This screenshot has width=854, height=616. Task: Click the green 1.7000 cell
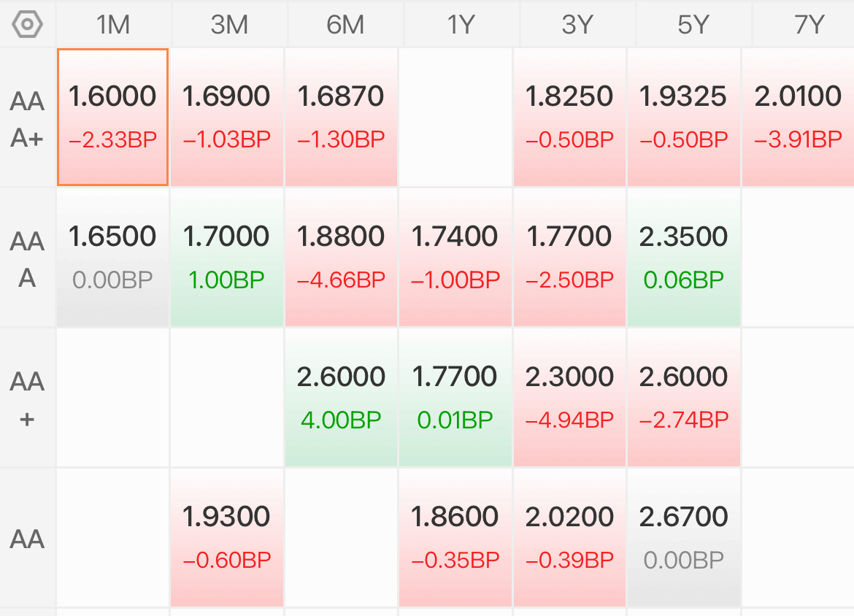[227, 258]
